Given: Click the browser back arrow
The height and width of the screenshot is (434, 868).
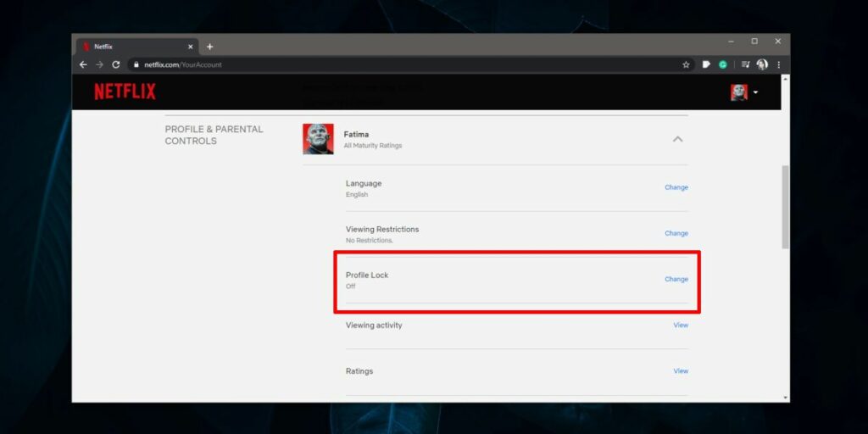Looking at the screenshot, I should [83, 64].
